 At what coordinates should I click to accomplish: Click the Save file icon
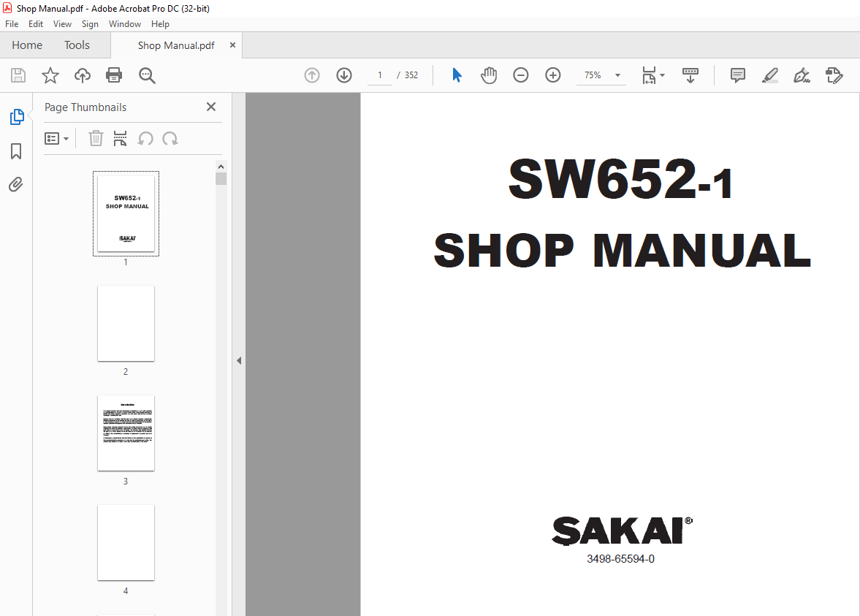18,75
